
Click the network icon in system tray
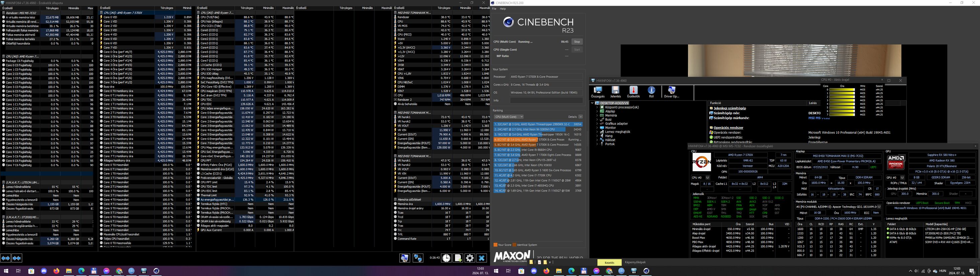point(923,271)
